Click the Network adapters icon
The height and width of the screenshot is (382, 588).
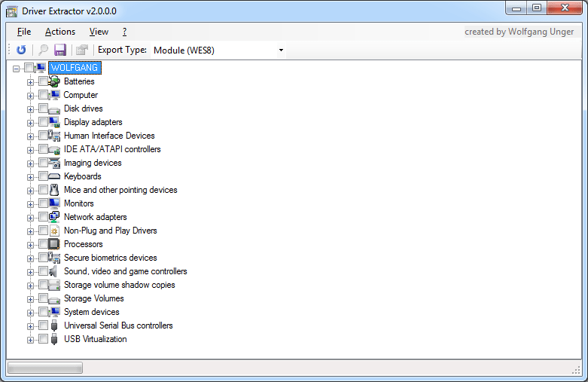click(x=54, y=217)
